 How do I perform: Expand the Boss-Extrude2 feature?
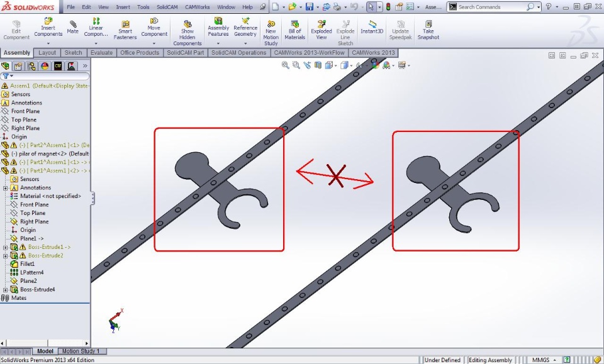point(6,255)
